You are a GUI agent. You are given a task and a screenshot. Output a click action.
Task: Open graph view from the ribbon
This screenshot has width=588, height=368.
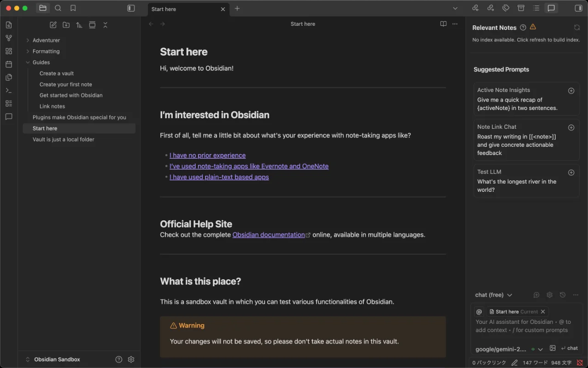[x=9, y=38]
